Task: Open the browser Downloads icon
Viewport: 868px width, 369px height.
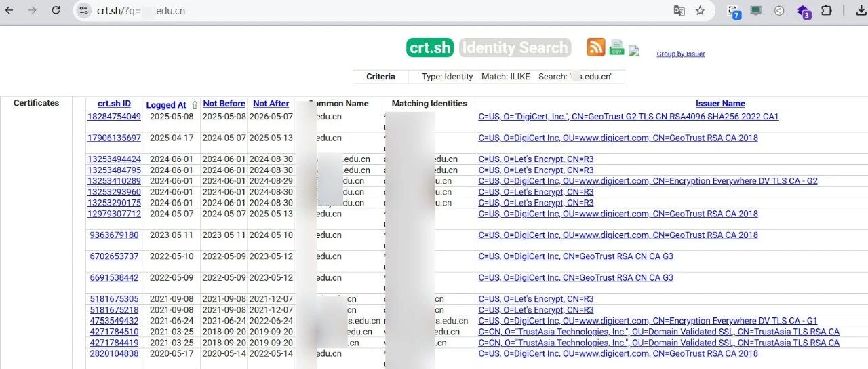Action: pyautogui.click(x=863, y=11)
